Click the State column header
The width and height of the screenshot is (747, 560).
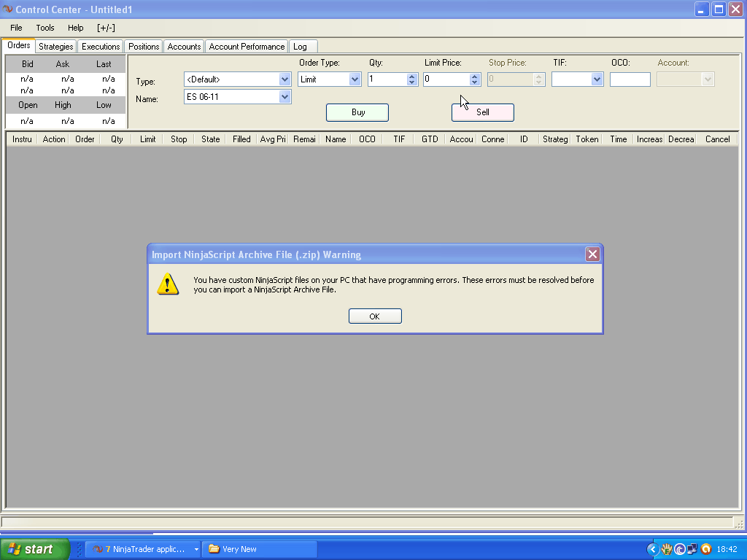click(x=211, y=139)
